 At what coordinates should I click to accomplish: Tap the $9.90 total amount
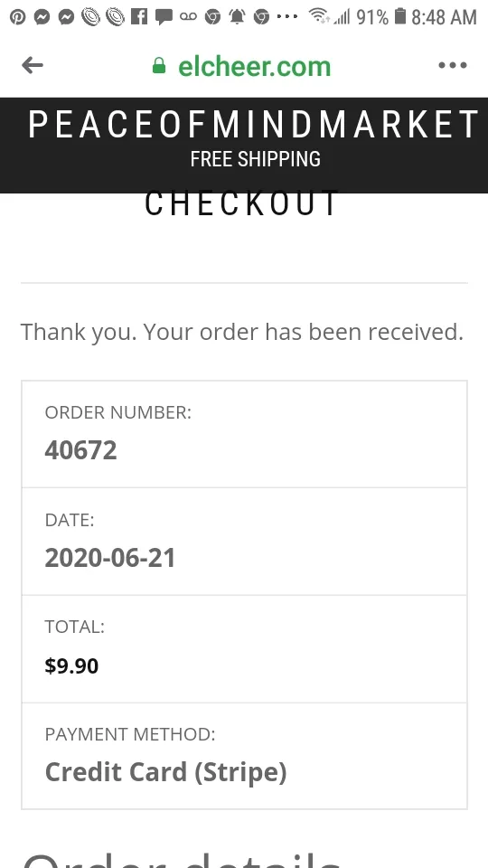71,665
